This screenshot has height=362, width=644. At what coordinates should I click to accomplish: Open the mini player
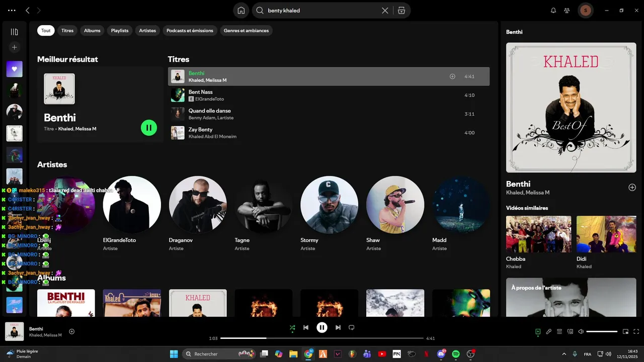coord(626,331)
